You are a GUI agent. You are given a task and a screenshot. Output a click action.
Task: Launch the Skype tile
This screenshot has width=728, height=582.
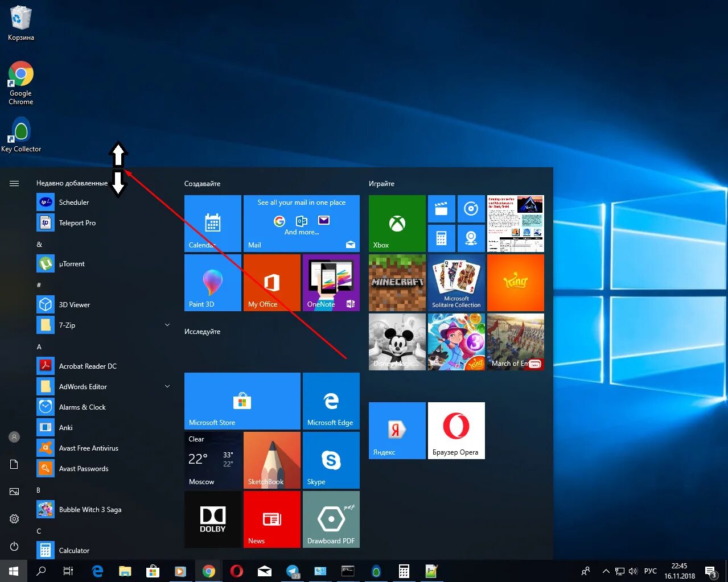331,460
